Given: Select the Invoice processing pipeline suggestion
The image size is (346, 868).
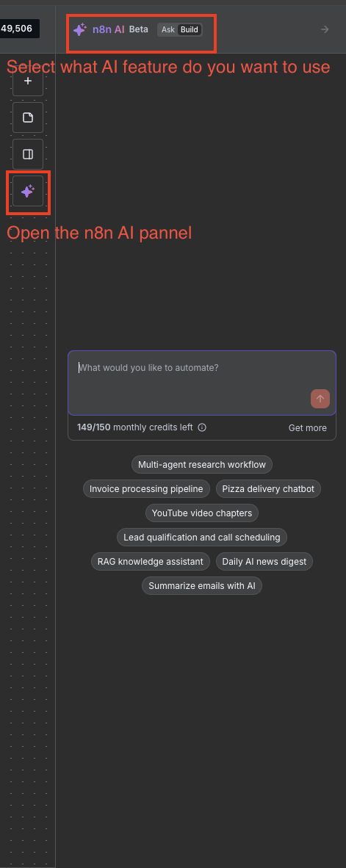Looking at the screenshot, I should tap(146, 489).
